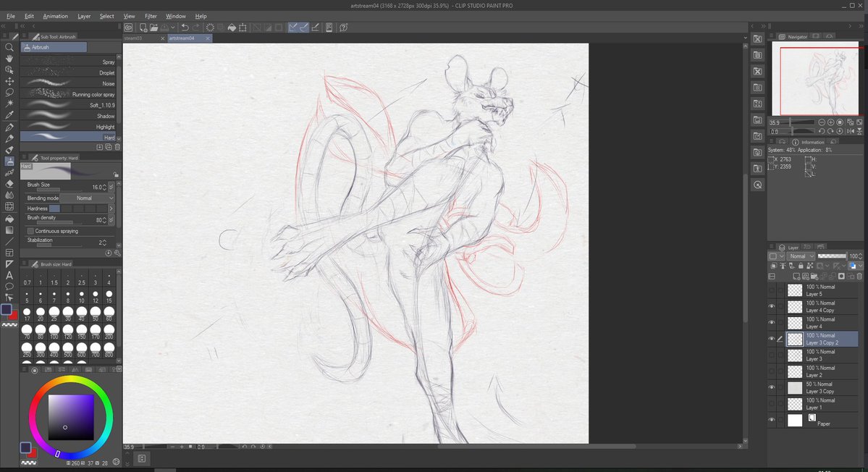Hide Layer 4 Copy with eye icon
868x472 pixels.
pos(772,306)
